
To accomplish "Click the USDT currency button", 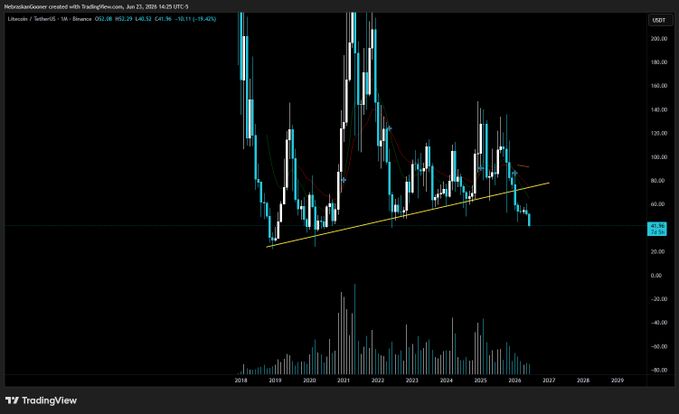I will point(659,20).
